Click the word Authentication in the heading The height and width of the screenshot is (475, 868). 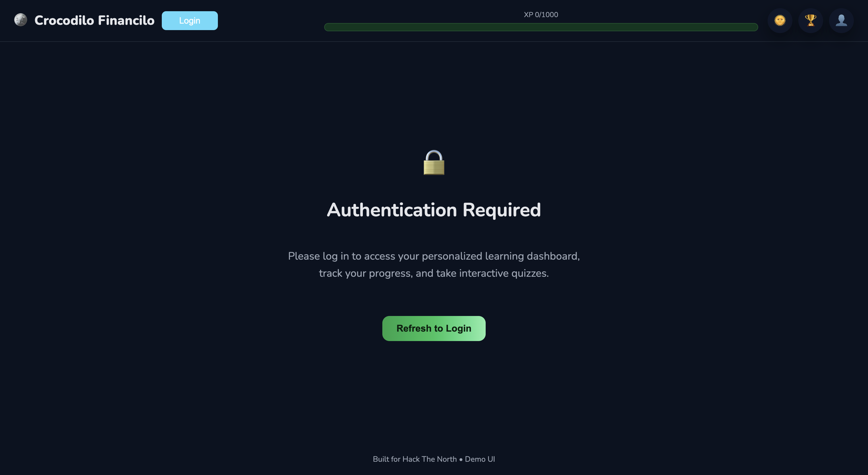(392, 210)
